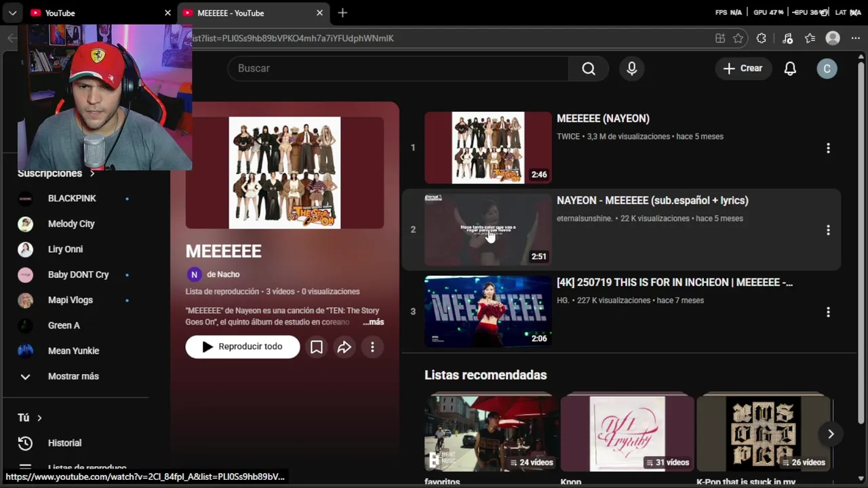The height and width of the screenshot is (488, 868).
Task: Open the 26 vídeos K-Pop playlist thumbnail
Action: click(764, 434)
